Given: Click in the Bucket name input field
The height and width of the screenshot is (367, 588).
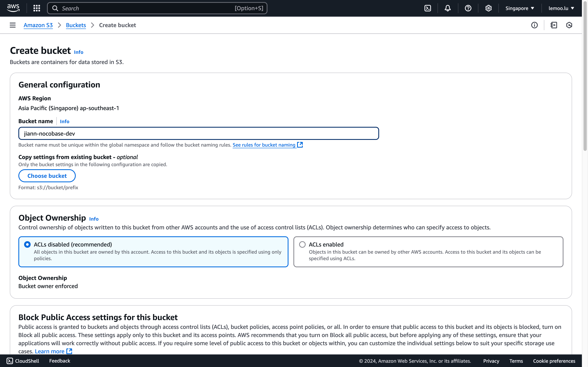Looking at the screenshot, I should [x=198, y=134].
